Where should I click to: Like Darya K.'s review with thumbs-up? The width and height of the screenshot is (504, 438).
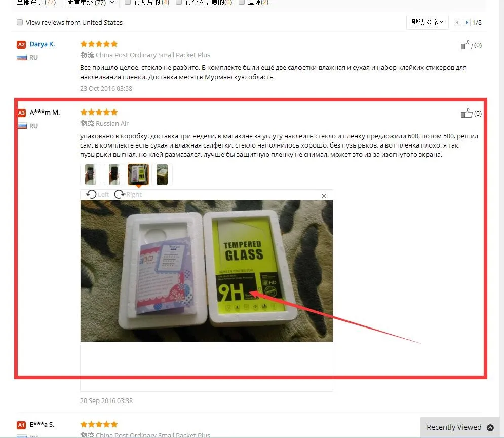467,45
